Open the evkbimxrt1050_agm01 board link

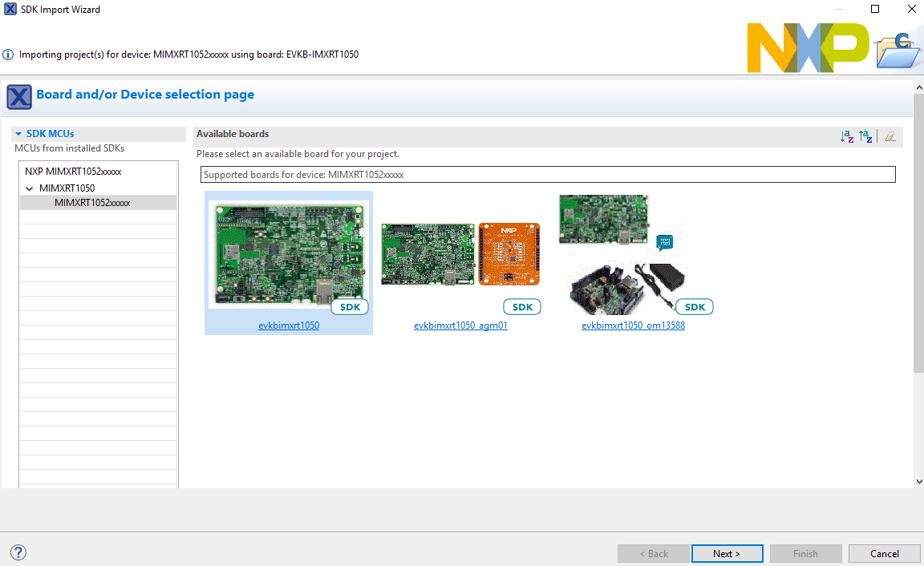(460, 325)
